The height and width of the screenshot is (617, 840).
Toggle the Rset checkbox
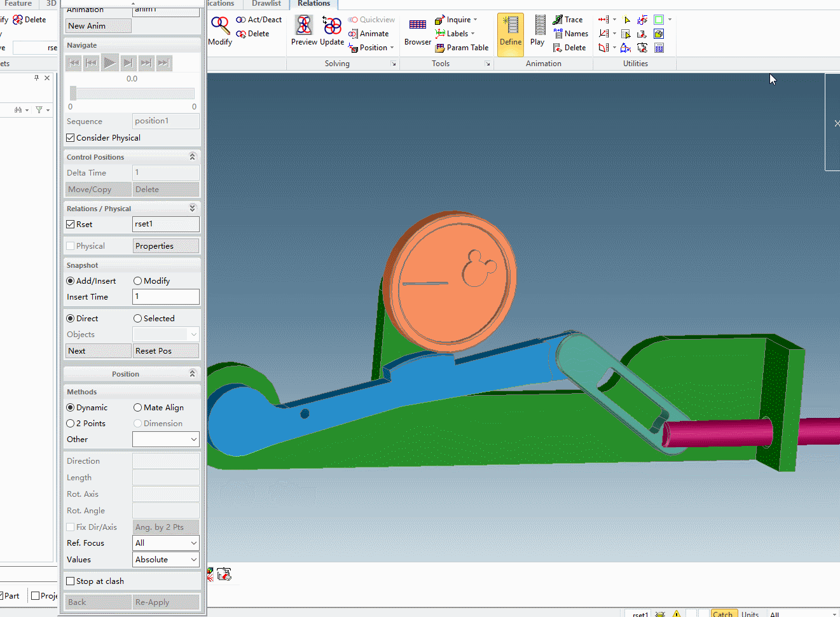pyautogui.click(x=71, y=224)
